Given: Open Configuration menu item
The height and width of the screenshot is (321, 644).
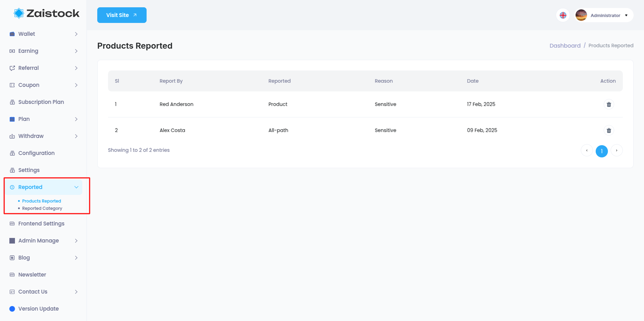Looking at the screenshot, I should click(36, 153).
